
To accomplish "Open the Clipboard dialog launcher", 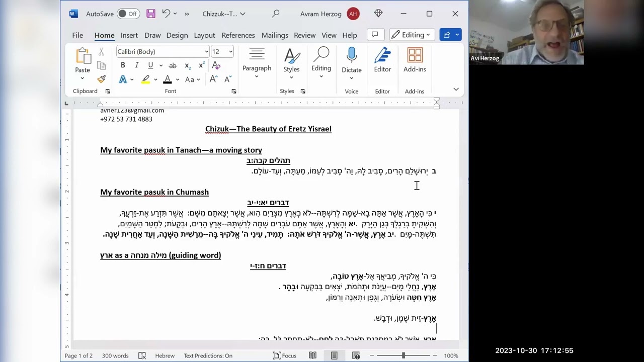I will 108,92.
